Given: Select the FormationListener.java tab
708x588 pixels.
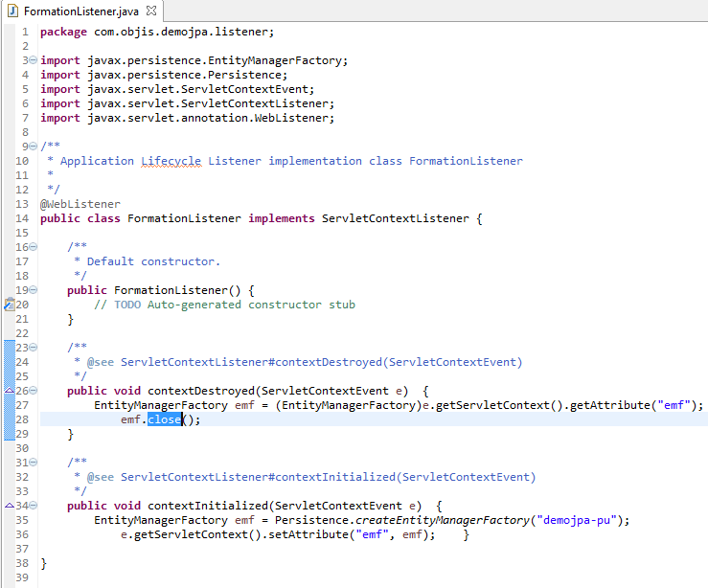Looking at the screenshot, I should [79, 10].
